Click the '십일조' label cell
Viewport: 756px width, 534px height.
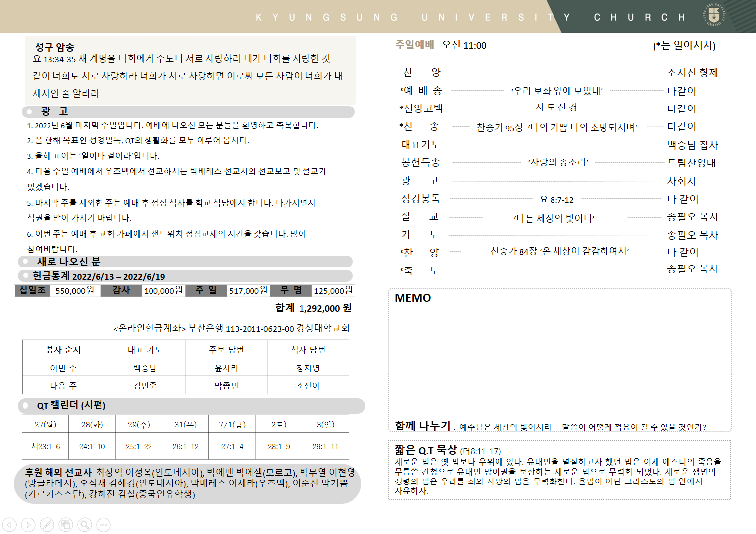[32, 290]
